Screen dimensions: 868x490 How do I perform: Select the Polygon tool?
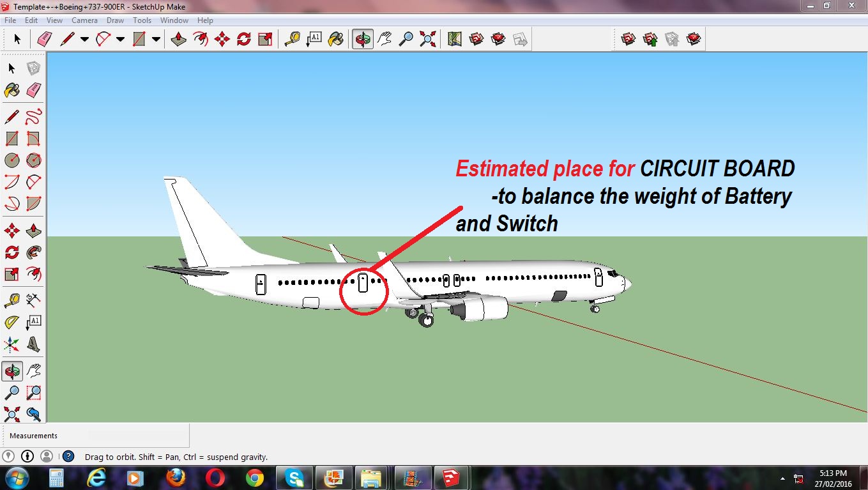click(x=33, y=160)
